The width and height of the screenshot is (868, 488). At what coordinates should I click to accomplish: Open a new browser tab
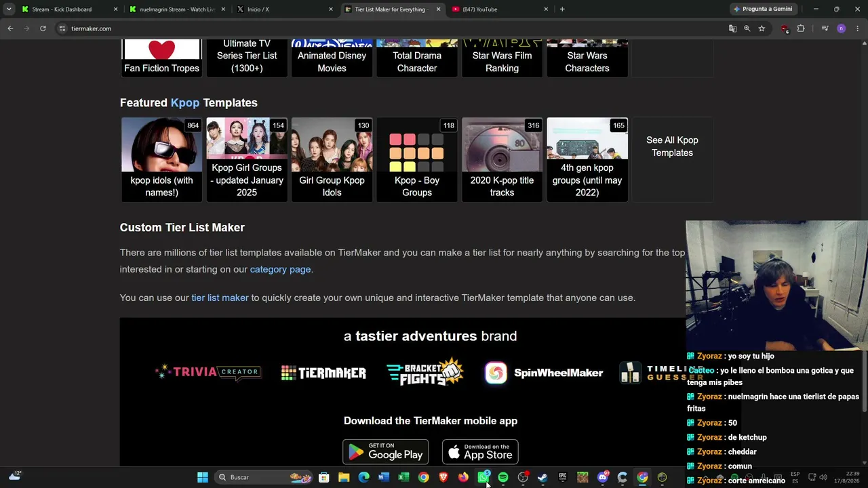click(562, 9)
